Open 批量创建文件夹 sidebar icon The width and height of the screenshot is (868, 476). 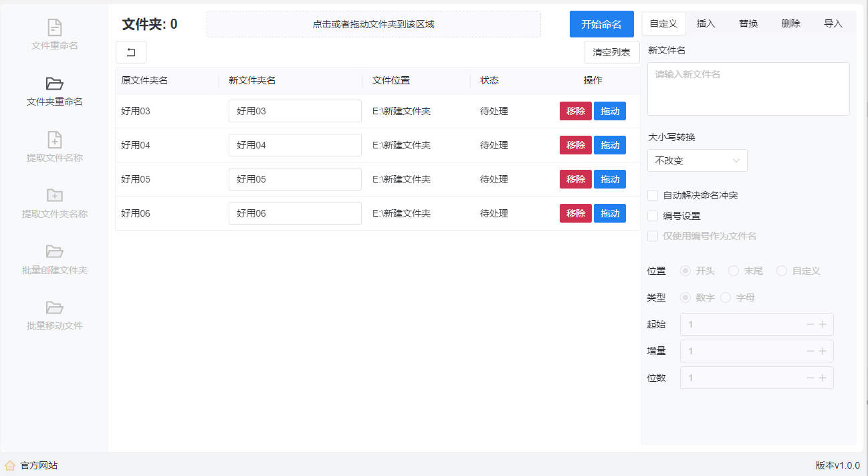tap(54, 252)
